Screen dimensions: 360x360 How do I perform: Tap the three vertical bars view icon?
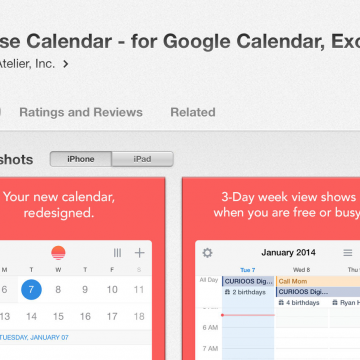(117, 253)
